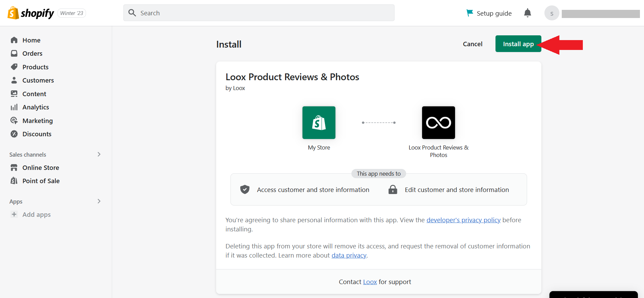
Task: Open Content page
Action: pyautogui.click(x=34, y=94)
